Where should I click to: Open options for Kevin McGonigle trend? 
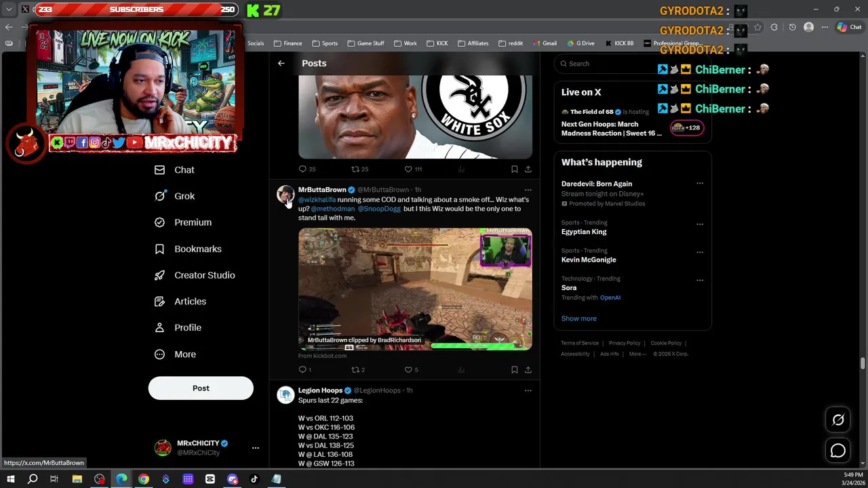(700, 251)
